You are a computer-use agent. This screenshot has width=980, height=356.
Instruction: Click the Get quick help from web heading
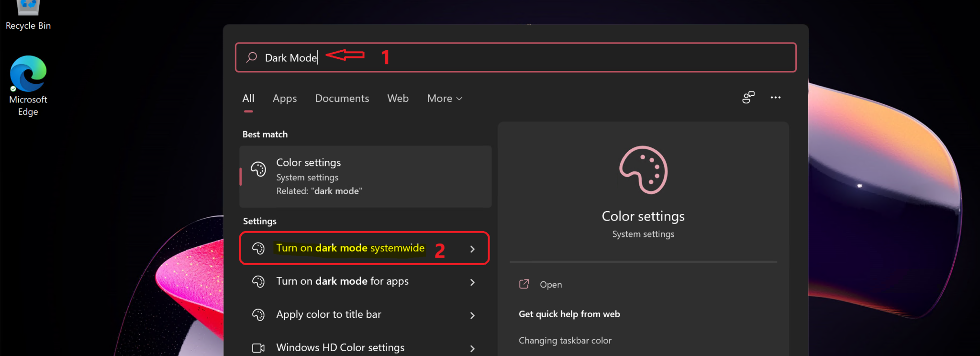point(569,314)
